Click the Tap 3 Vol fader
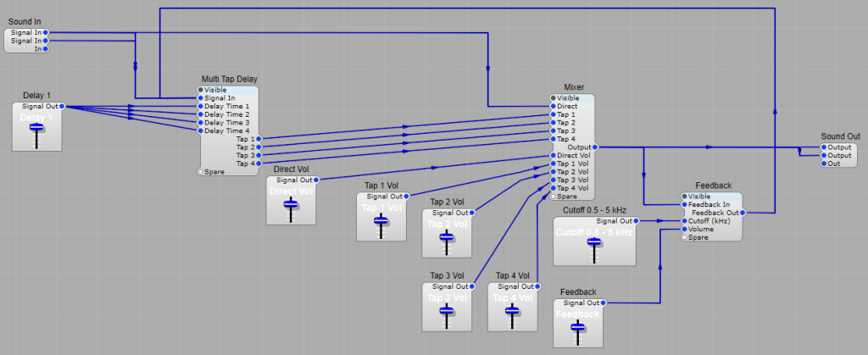Screen dimensions: 868x355 (447, 310)
